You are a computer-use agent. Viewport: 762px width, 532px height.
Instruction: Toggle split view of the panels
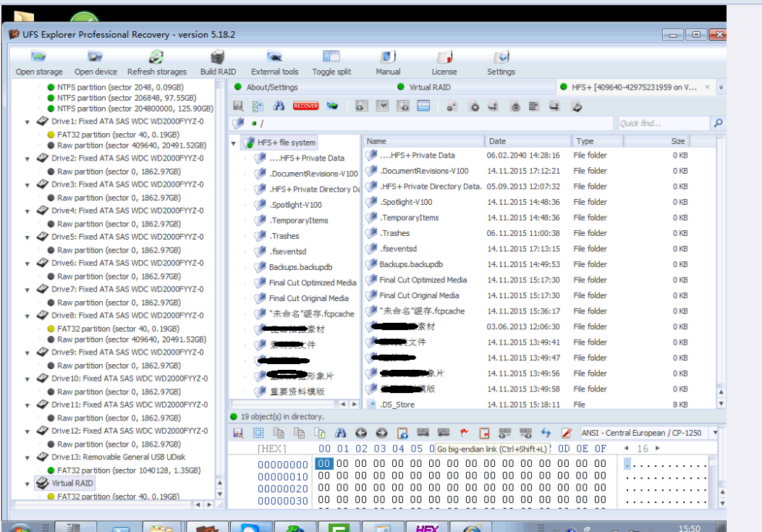point(331,57)
